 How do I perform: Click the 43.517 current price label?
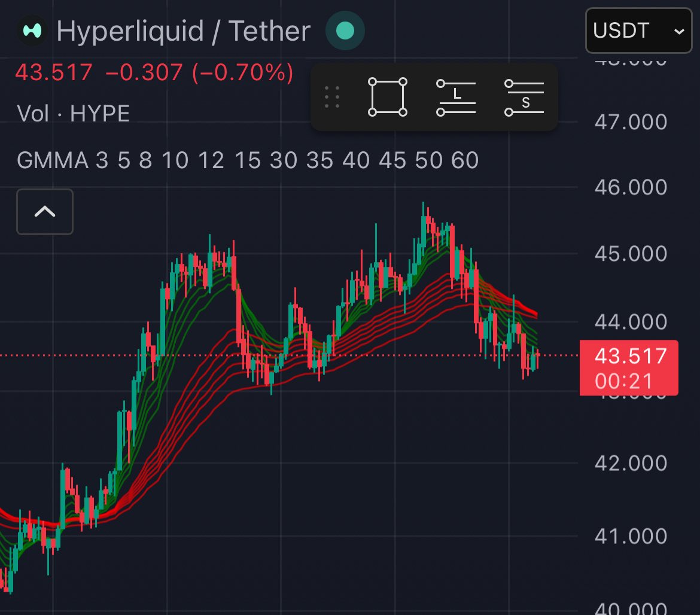tap(629, 368)
